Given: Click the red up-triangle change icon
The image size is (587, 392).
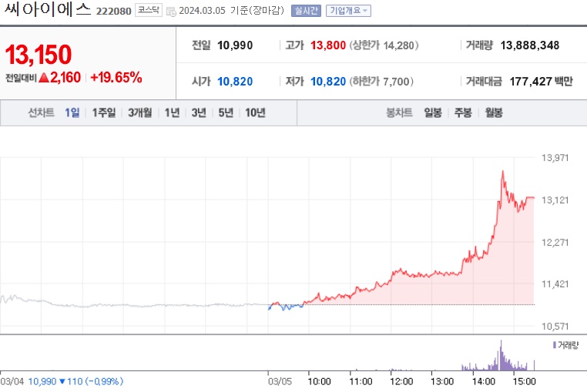Looking at the screenshot, I should pyautogui.click(x=44, y=78).
